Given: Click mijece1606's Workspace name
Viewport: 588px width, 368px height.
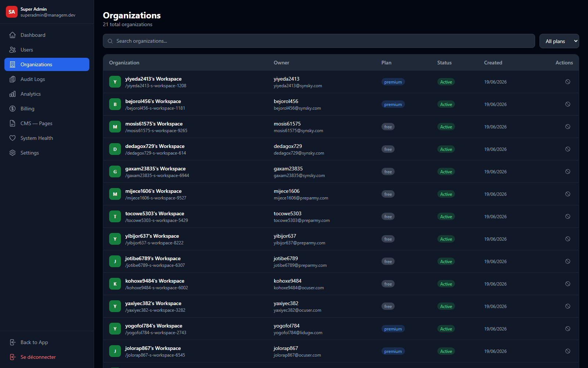Looking at the screenshot, I should point(153,191).
